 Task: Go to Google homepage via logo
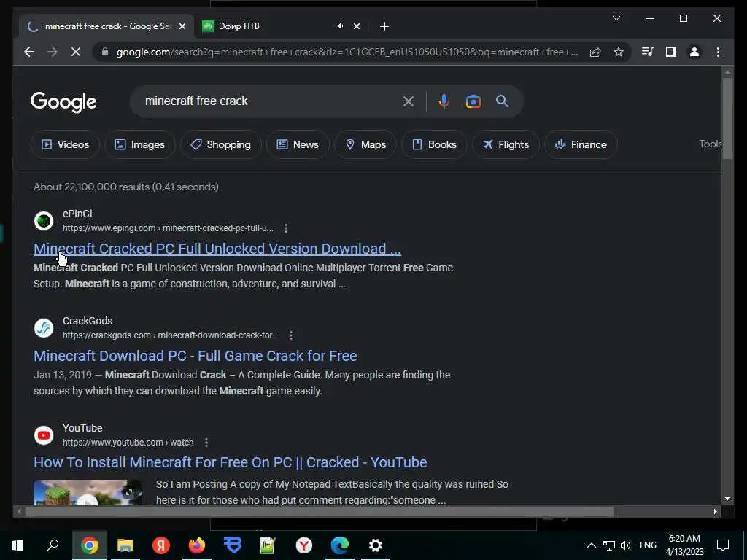(63, 102)
